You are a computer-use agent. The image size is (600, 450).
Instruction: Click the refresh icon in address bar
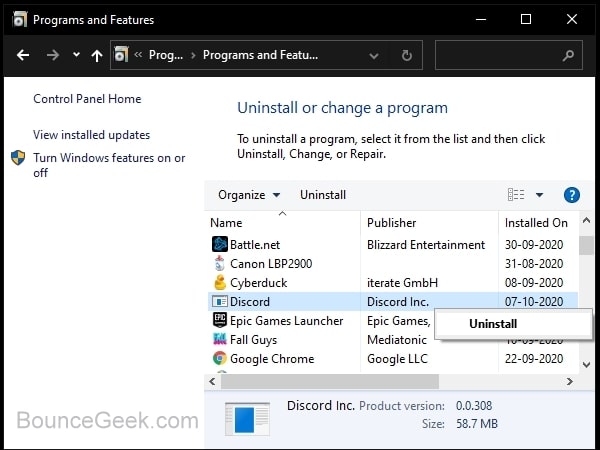tap(406, 56)
